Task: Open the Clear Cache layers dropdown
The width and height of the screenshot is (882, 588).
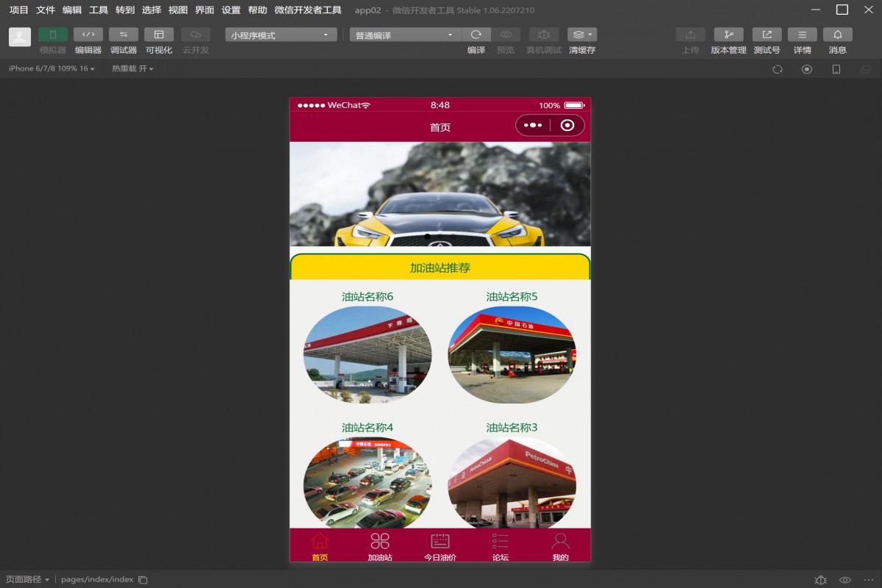Action: (x=582, y=35)
